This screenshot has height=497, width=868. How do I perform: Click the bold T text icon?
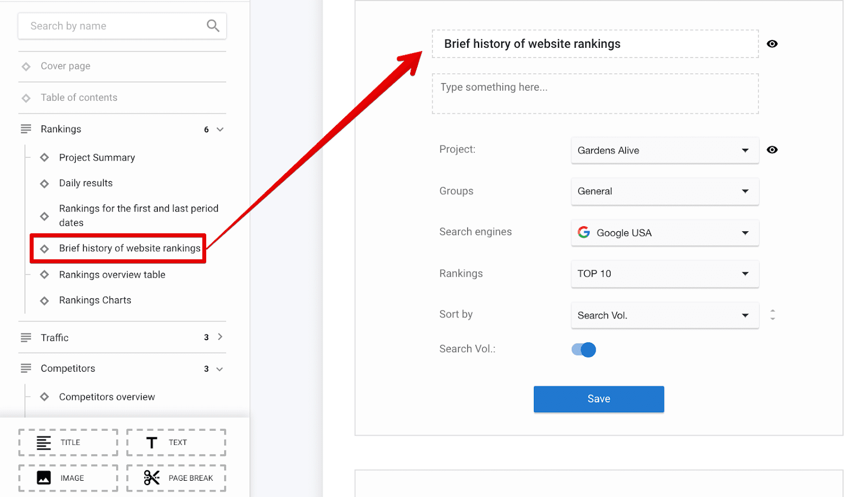[x=152, y=443]
